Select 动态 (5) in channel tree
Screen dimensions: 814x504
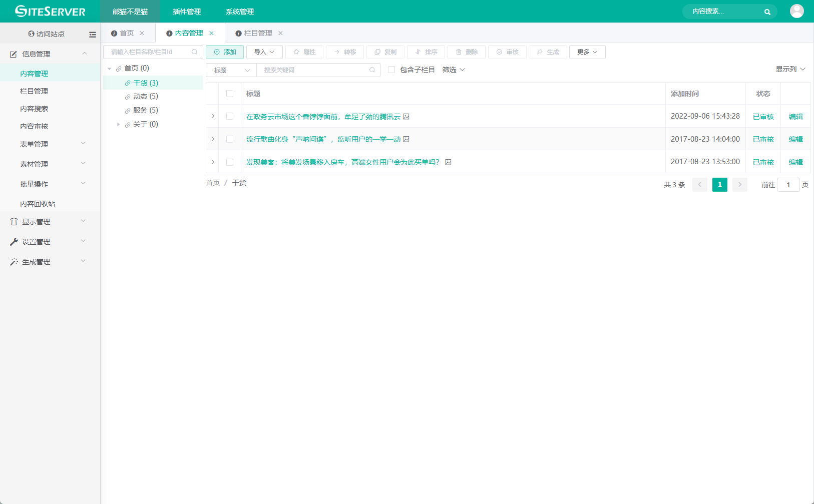point(146,96)
